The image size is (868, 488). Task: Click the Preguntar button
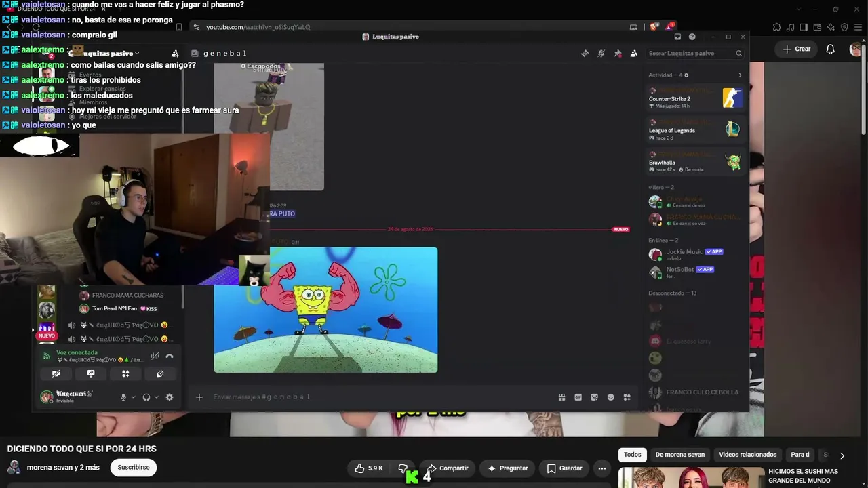(x=507, y=468)
